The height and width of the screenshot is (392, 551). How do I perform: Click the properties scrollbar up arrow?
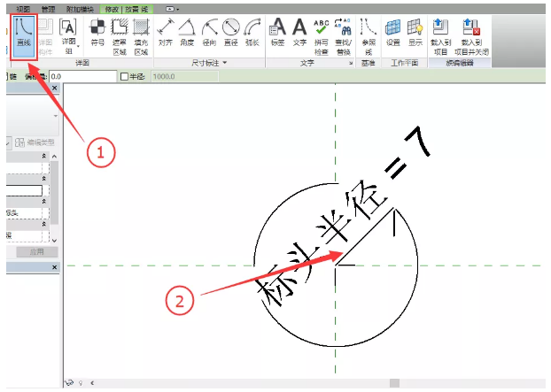click(54, 156)
